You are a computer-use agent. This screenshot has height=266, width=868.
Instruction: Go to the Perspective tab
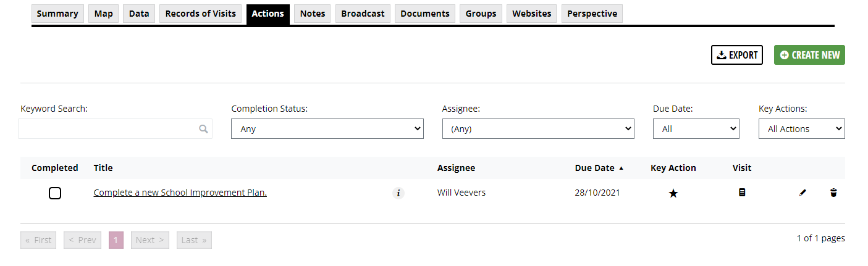(592, 14)
